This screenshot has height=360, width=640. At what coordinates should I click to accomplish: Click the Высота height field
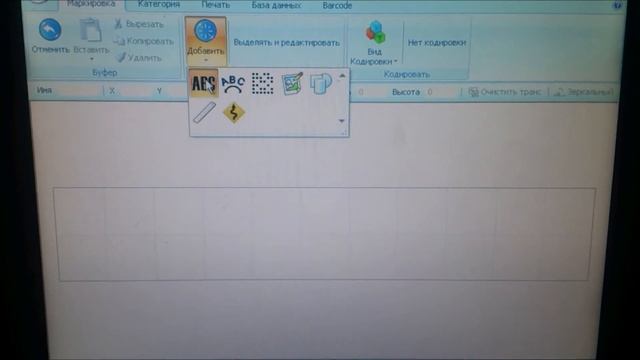(441, 92)
